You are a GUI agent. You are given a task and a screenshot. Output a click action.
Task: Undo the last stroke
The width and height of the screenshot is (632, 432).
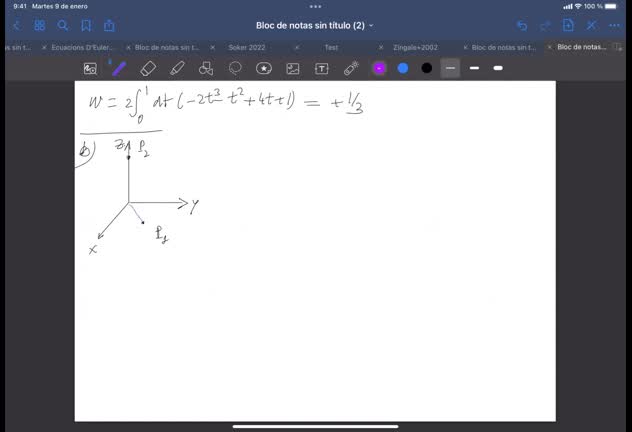(522, 26)
